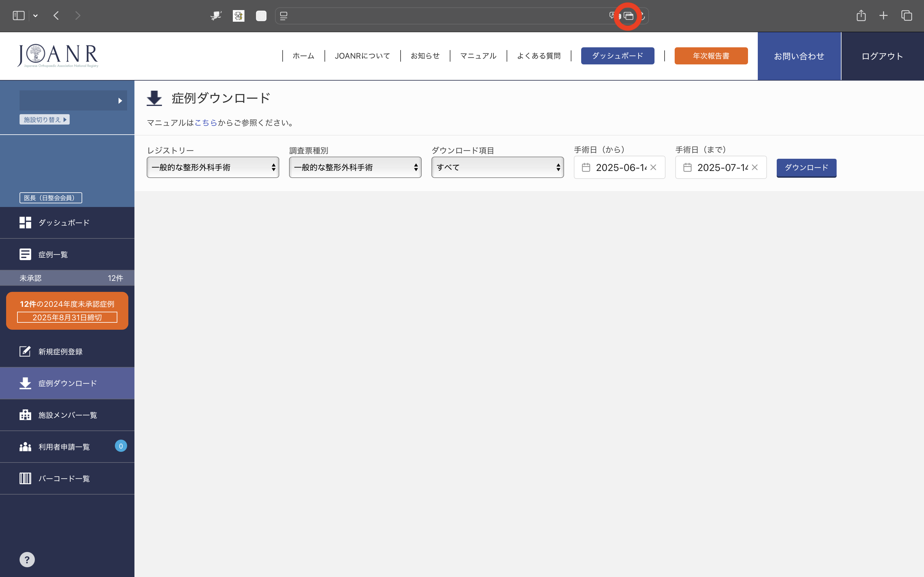Open the レジストリー dropdown
924x577 pixels.
pyautogui.click(x=213, y=167)
